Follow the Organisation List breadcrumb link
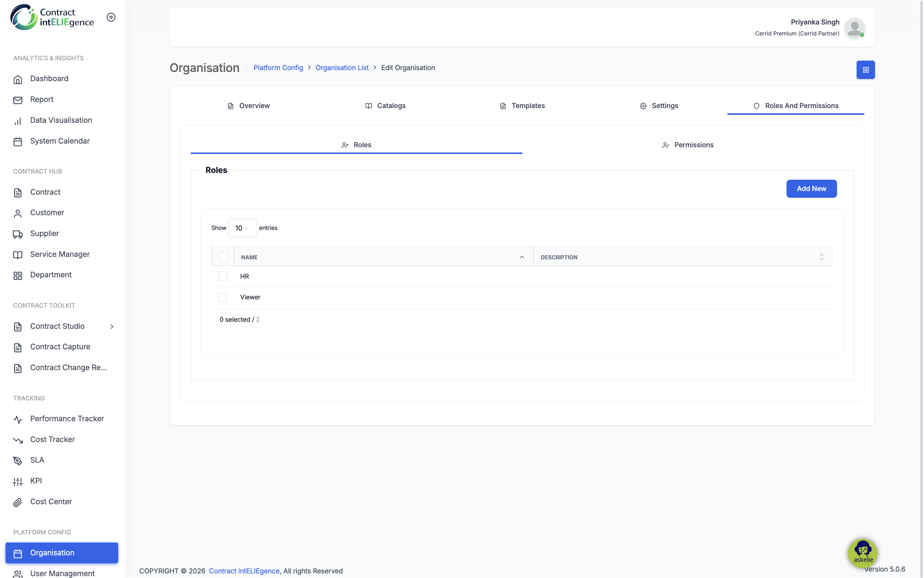924x578 pixels. tap(342, 68)
